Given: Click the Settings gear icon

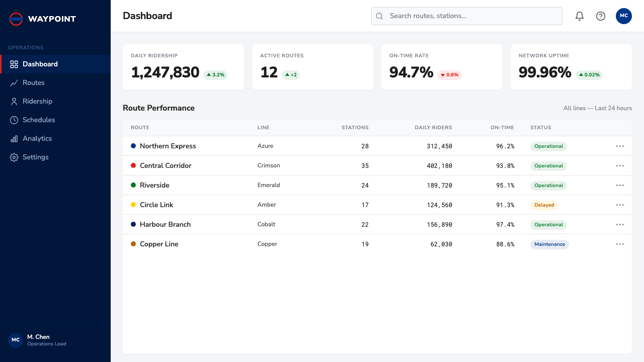Looking at the screenshot, I should (14, 157).
